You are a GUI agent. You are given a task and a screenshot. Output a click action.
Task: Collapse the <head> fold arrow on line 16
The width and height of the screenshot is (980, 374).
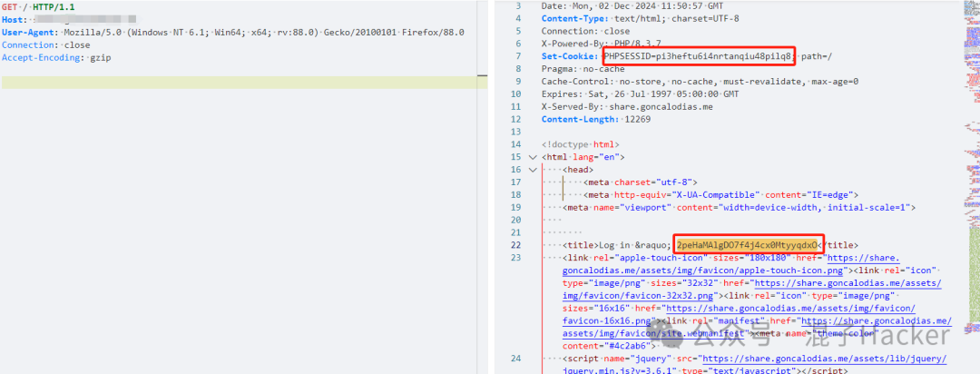[532, 170]
